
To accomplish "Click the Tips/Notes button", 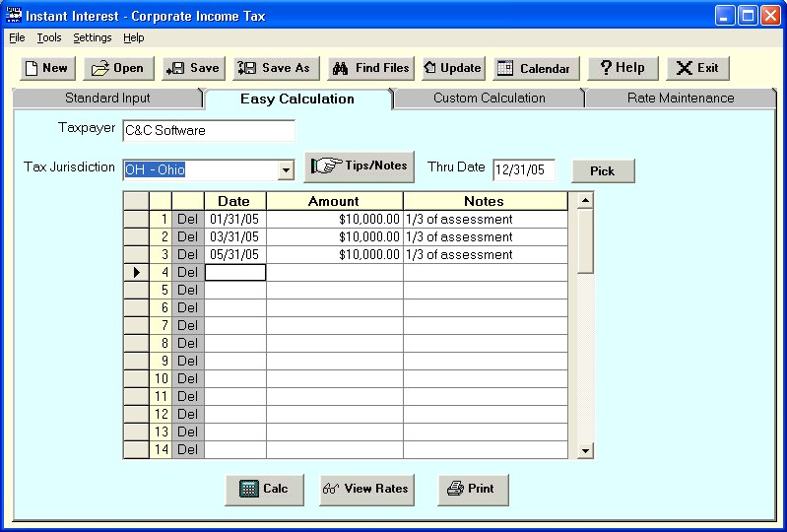I will (x=360, y=166).
